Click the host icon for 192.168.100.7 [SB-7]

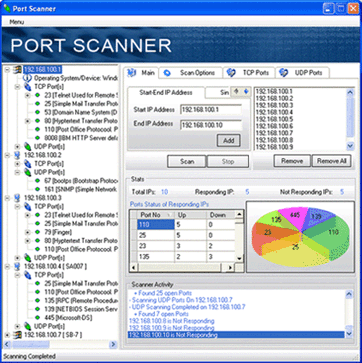[x=17, y=335]
